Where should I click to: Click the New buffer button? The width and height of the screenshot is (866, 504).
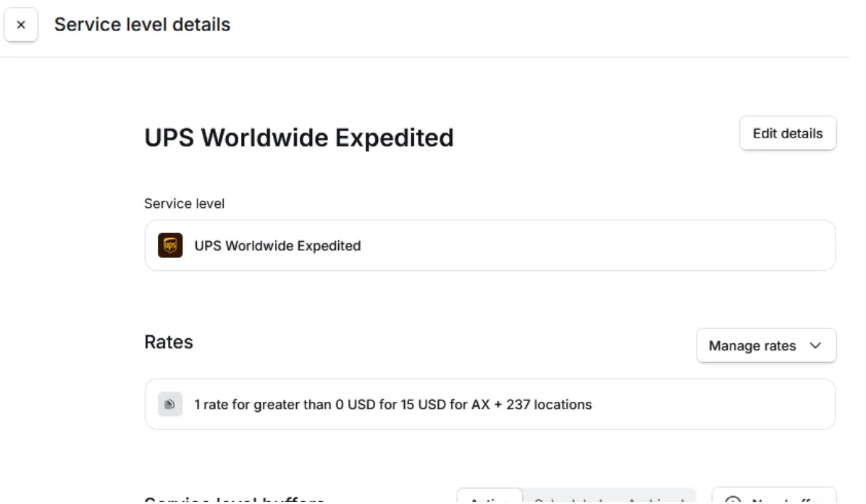coord(773,500)
